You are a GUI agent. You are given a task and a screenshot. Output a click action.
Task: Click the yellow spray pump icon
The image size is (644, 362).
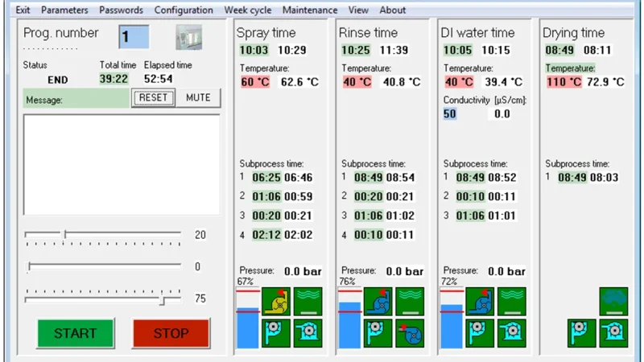tap(276, 301)
